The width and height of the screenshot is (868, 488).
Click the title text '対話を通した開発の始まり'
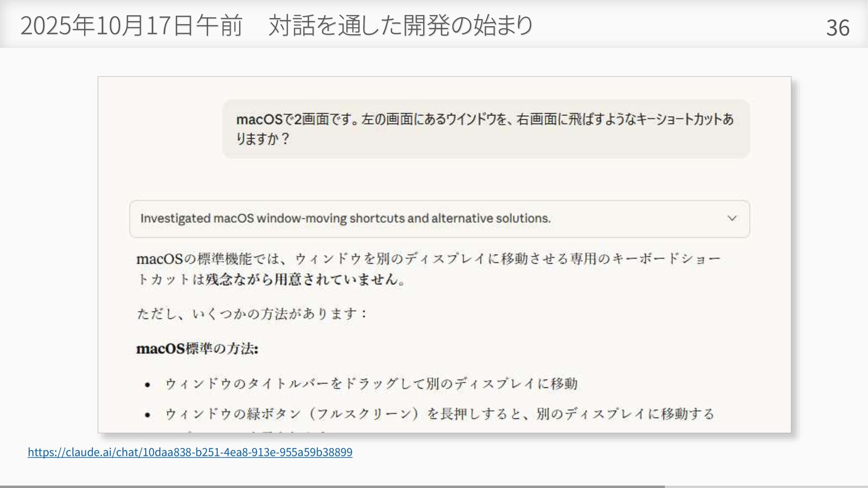tap(401, 25)
